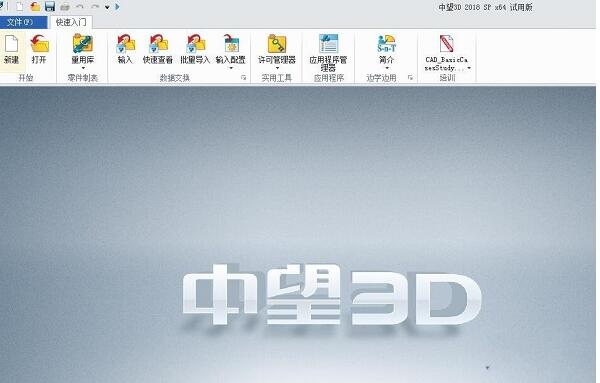The width and height of the screenshot is (600, 383).
Task: Click the blue play arrow in quick access toolbar
Action: (x=117, y=7)
